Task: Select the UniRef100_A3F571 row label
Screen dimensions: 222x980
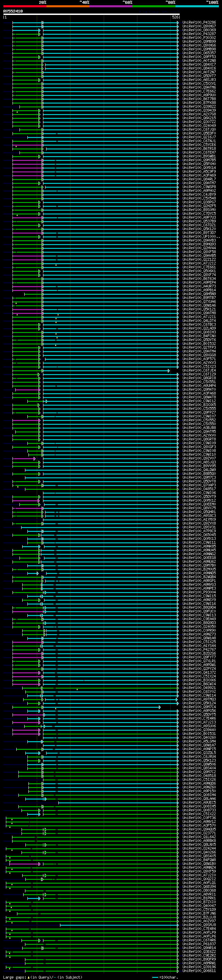Action: (199, 359)
